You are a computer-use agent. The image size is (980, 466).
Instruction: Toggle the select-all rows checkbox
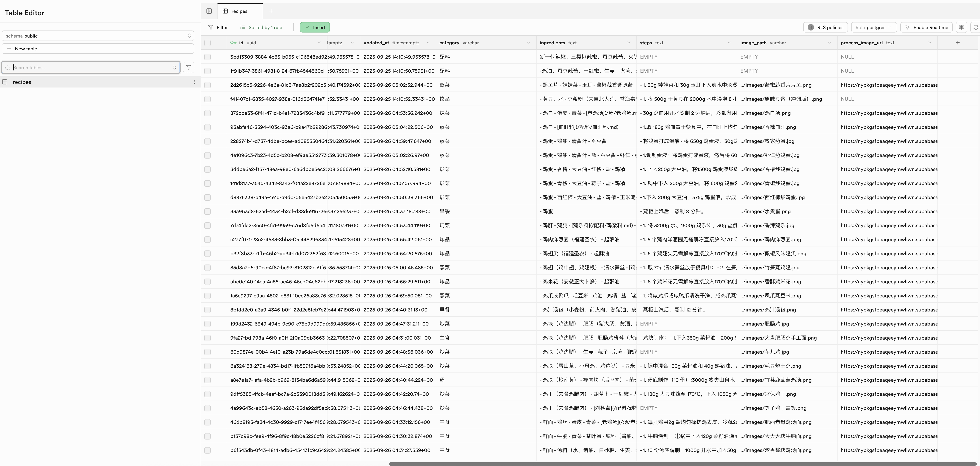coord(207,43)
